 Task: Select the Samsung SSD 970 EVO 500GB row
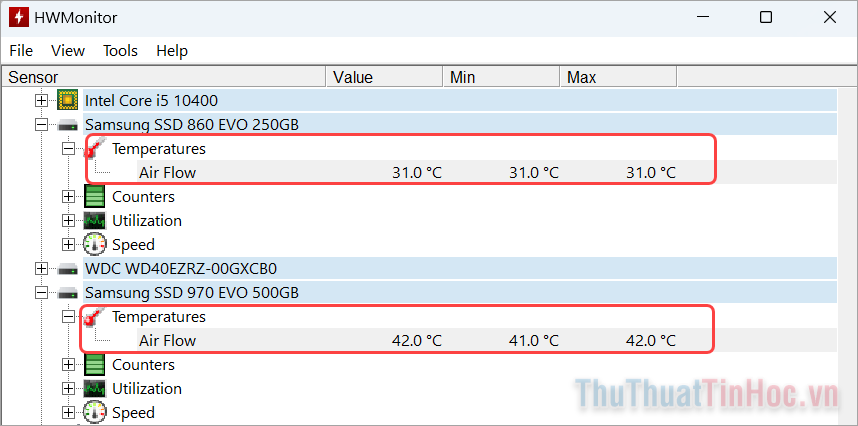(x=460, y=293)
